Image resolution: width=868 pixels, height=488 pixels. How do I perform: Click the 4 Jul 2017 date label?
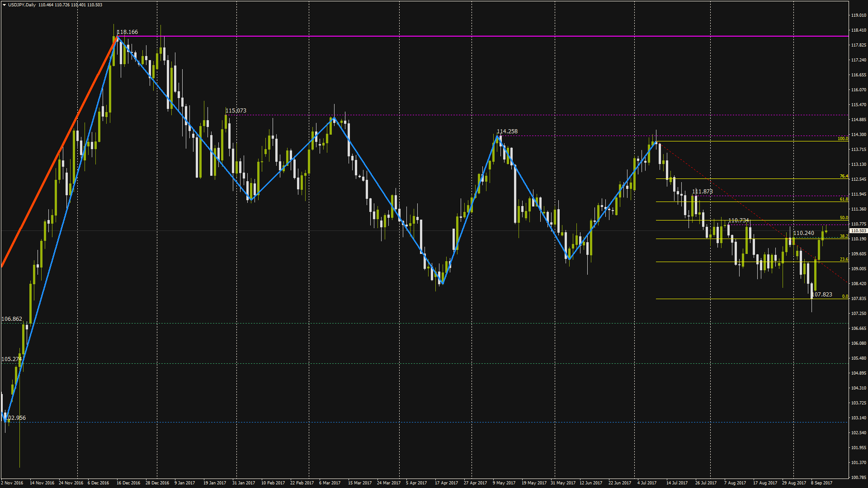647,483
